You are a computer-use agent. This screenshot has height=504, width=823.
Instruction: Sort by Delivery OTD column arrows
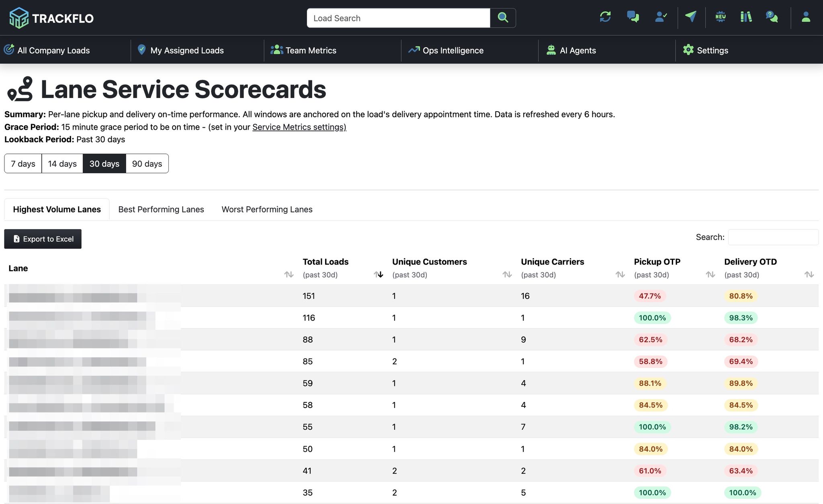[809, 275]
